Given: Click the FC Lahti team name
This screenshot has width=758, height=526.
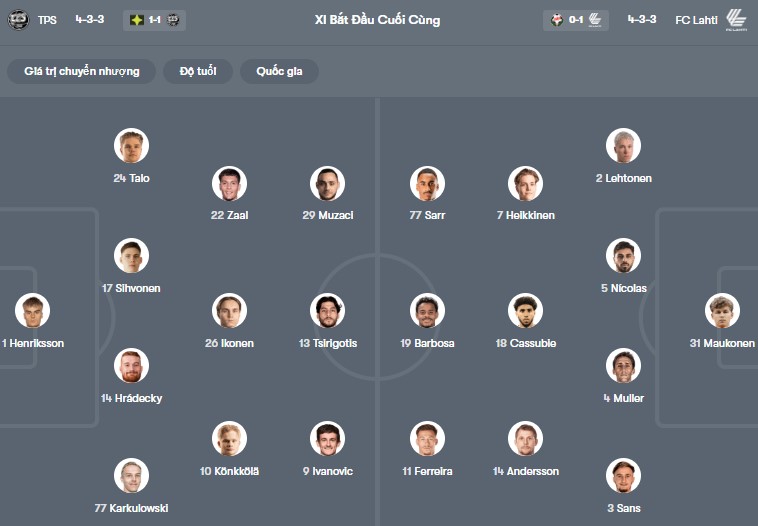Looking at the screenshot, I should pyautogui.click(x=696, y=20).
